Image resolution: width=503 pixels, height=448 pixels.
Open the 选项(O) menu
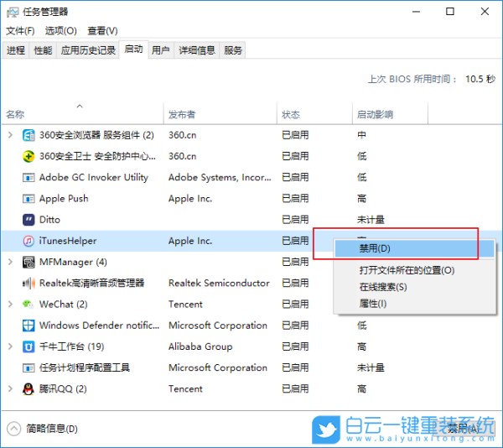point(61,31)
